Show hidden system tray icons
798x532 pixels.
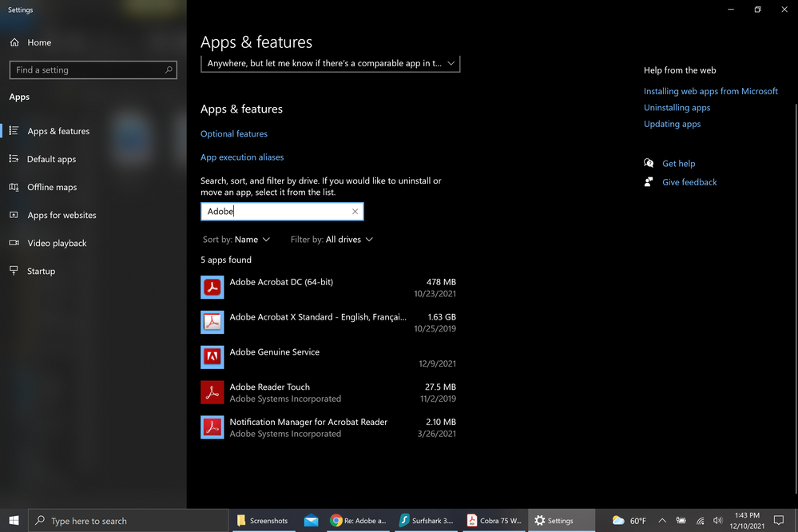click(662, 520)
